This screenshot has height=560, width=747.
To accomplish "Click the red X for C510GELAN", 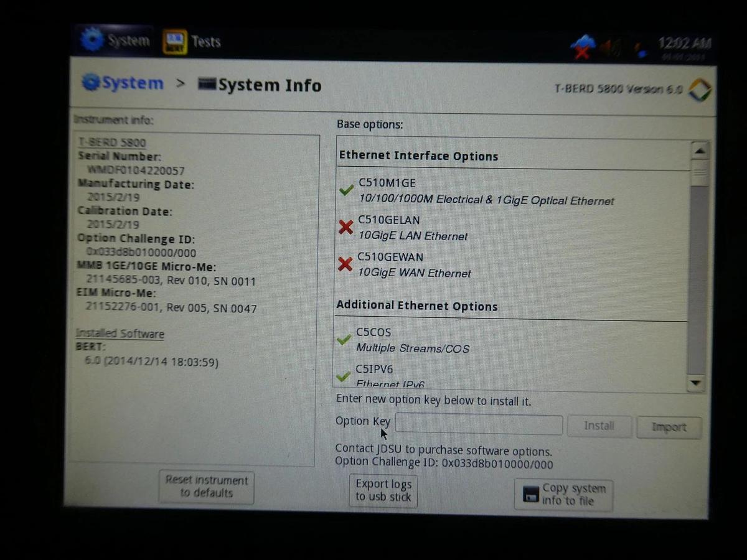I will [x=345, y=228].
